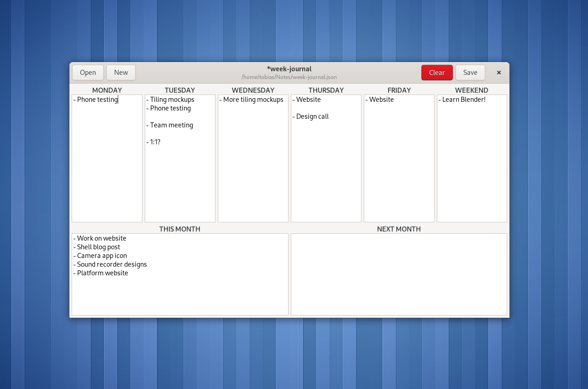Close the week-journal window

[x=499, y=73]
